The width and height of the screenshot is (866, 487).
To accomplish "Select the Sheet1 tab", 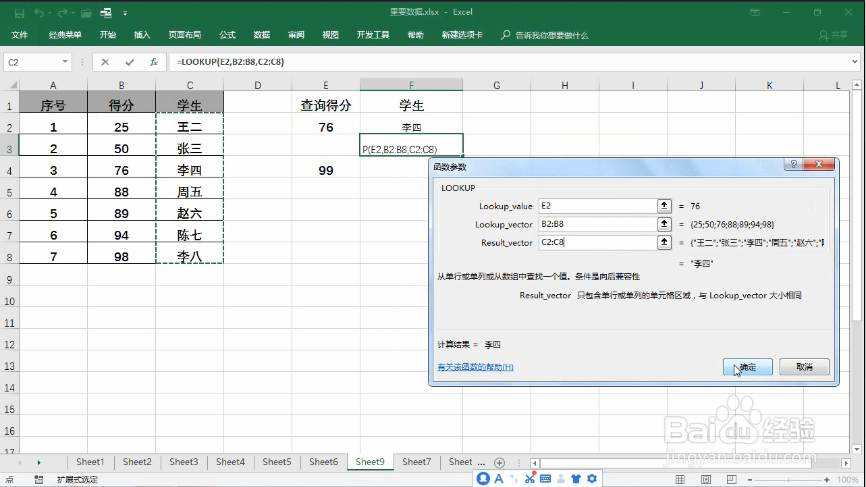I will [x=90, y=462].
